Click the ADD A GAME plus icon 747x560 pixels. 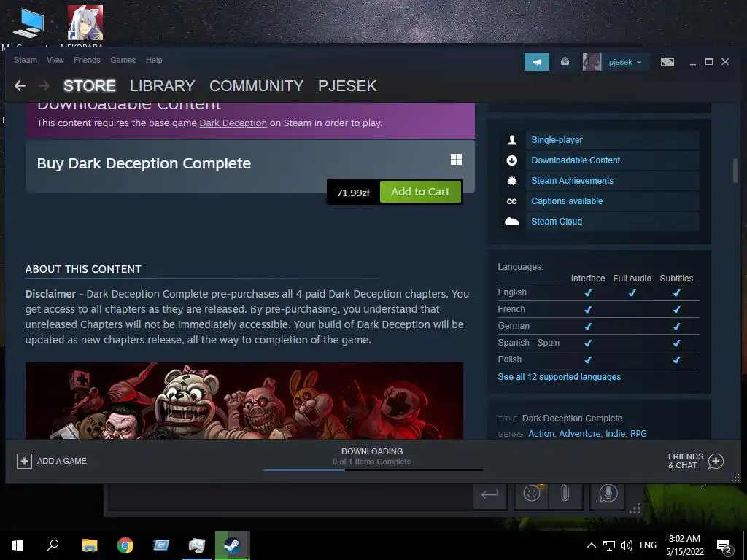click(24, 461)
